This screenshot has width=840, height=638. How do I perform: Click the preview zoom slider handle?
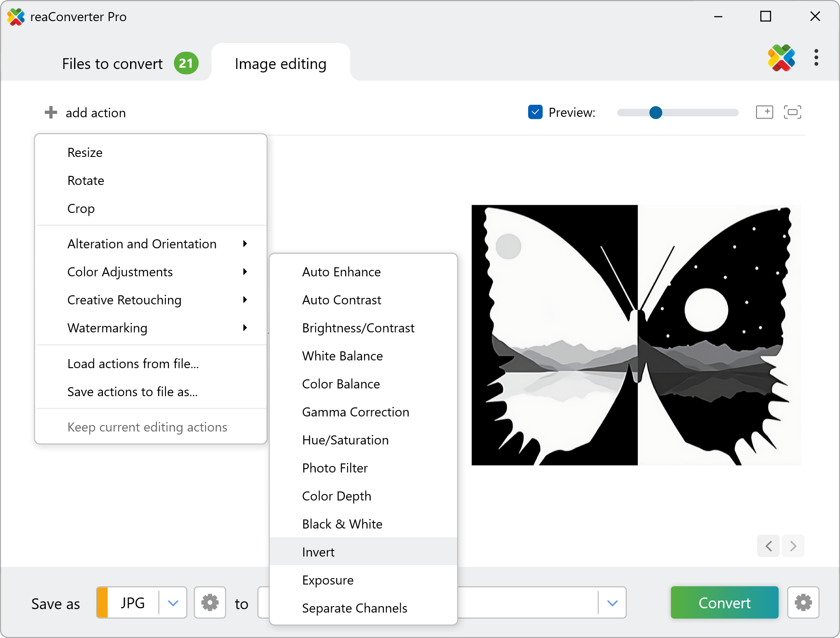[655, 113]
